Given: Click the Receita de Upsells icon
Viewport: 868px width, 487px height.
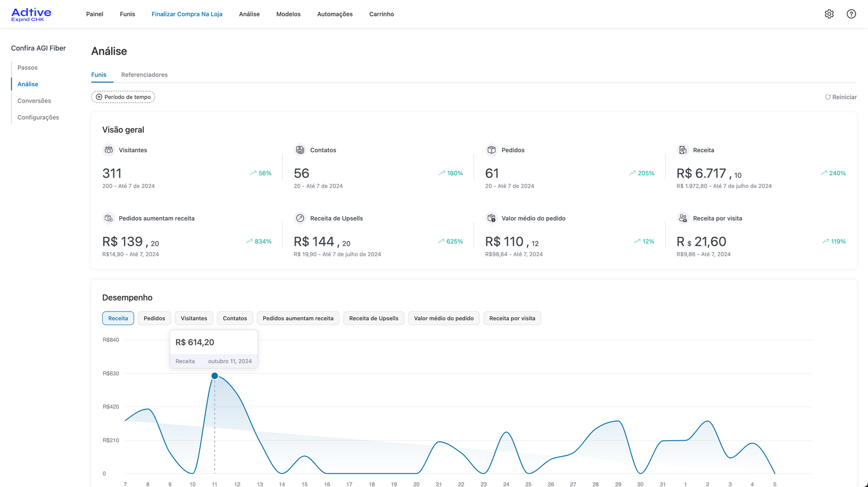Looking at the screenshot, I should 300,218.
